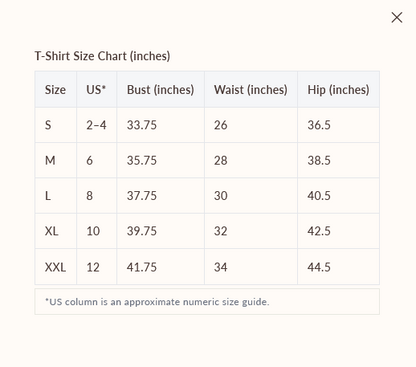Image resolution: width=416 pixels, height=367 pixels.
Task: Click bust value 39.75
Action: 160,231
